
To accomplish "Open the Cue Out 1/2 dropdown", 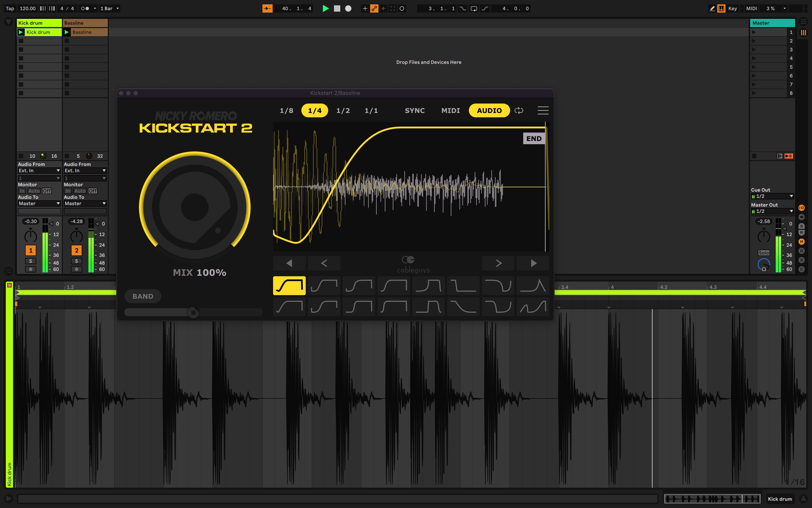I will click(772, 196).
